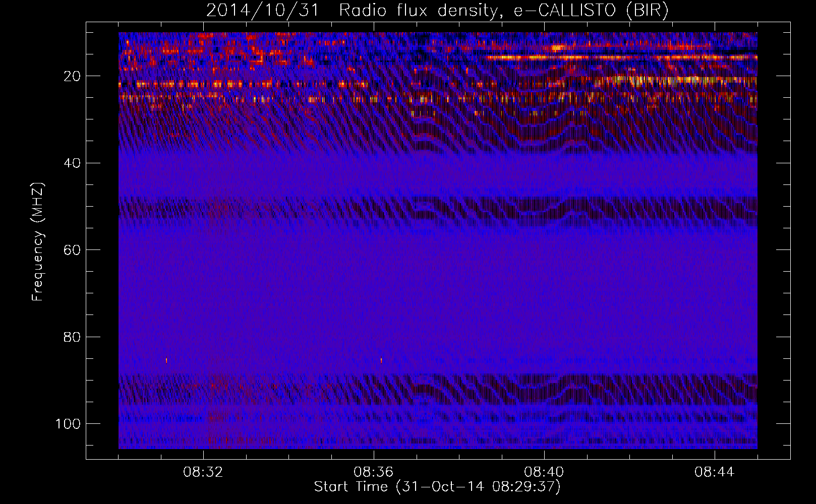Click the "Frequency (MHZ)" axis label
This screenshot has height=504, width=816.
click(38, 241)
